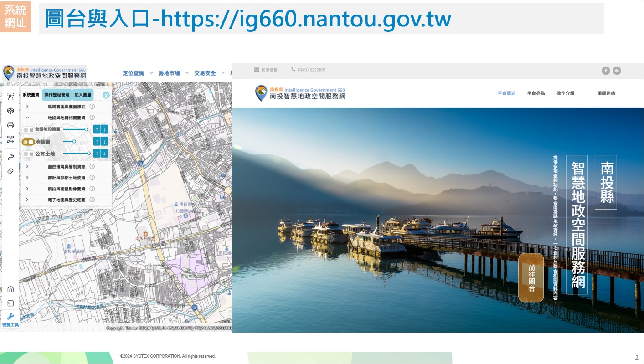
Task: Collapse the 地段與地籍相關圖資 group
Action: tap(27, 117)
